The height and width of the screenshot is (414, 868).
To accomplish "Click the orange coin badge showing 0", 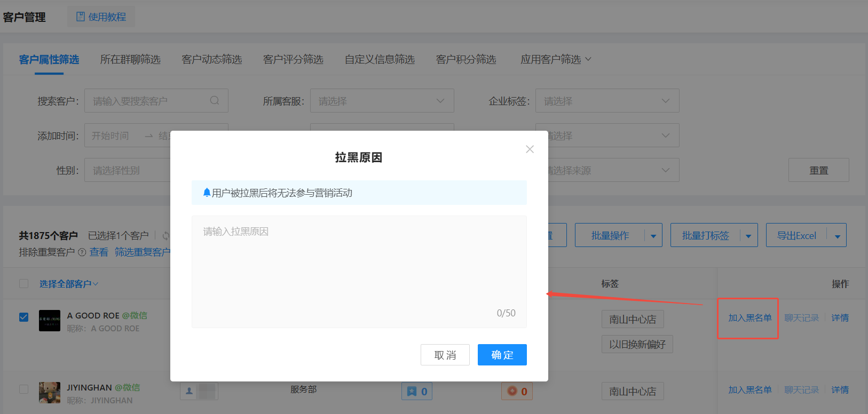I will click(x=517, y=391).
